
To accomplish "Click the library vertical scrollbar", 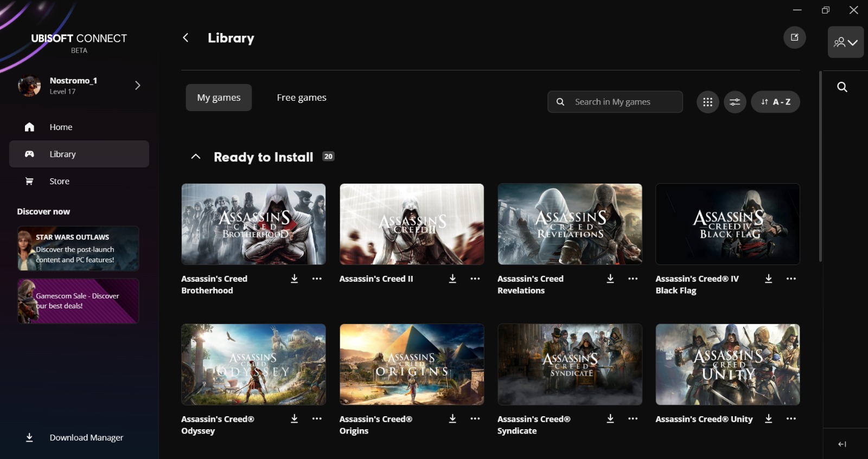I will pos(820,166).
